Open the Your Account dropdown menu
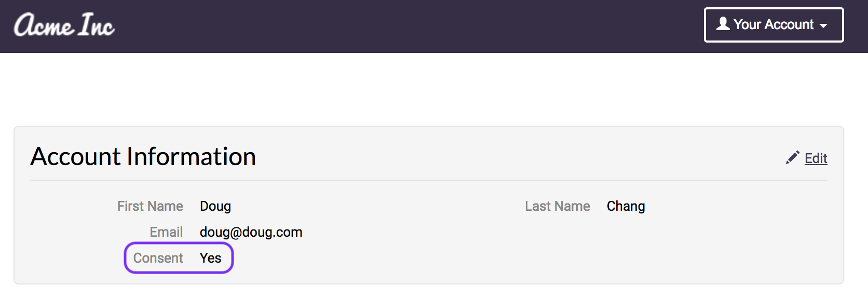 coord(774,25)
